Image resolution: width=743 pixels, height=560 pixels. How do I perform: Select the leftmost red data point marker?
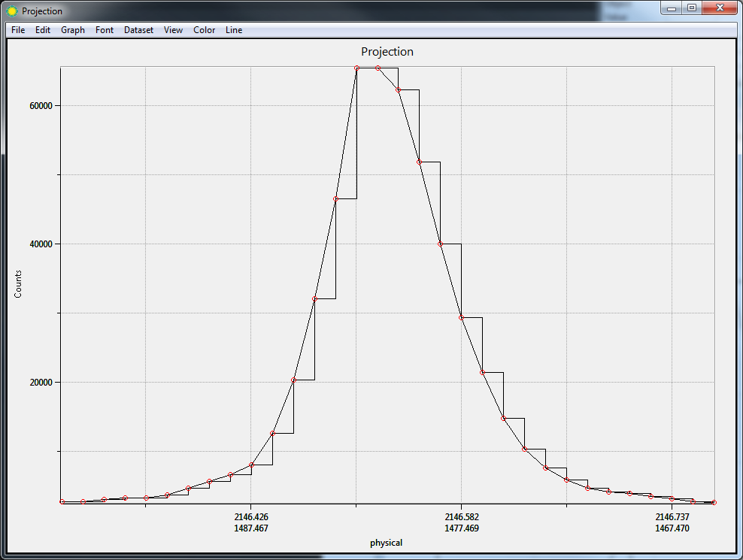(x=62, y=501)
